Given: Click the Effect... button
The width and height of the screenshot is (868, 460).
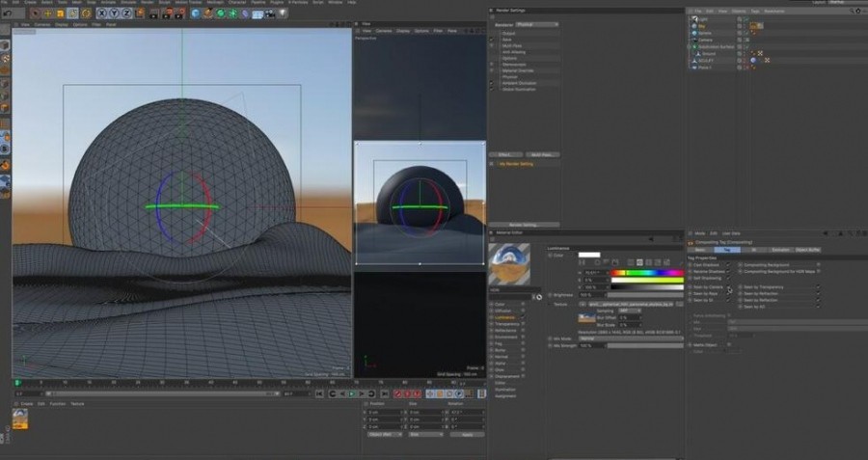Looking at the screenshot, I should tap(506, 155).
